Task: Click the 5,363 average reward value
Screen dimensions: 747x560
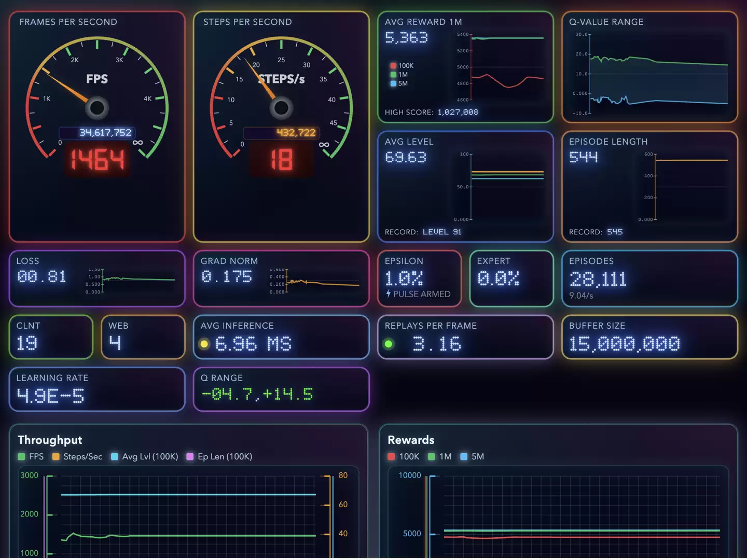Action: (x=406, y=37)
